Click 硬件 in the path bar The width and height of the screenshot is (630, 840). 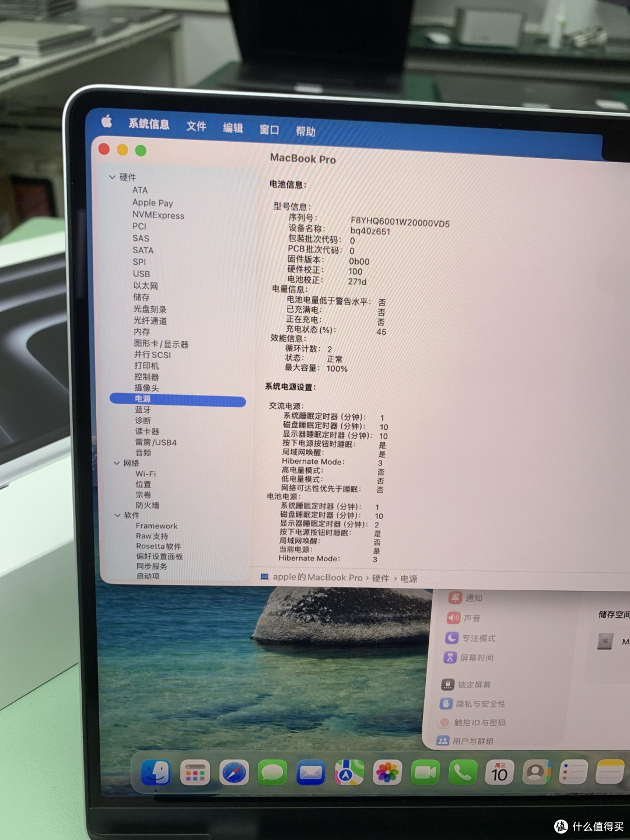(380, 578)
